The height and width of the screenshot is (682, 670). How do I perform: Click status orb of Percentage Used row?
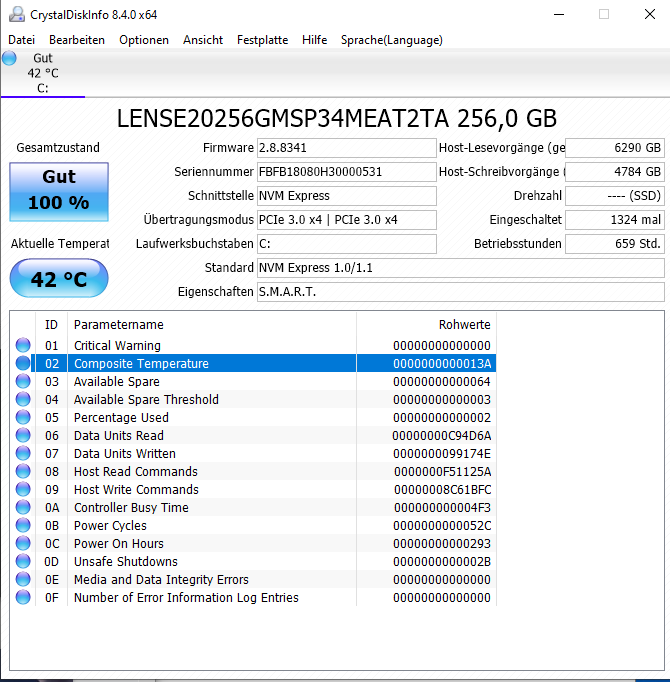[23, 418]
